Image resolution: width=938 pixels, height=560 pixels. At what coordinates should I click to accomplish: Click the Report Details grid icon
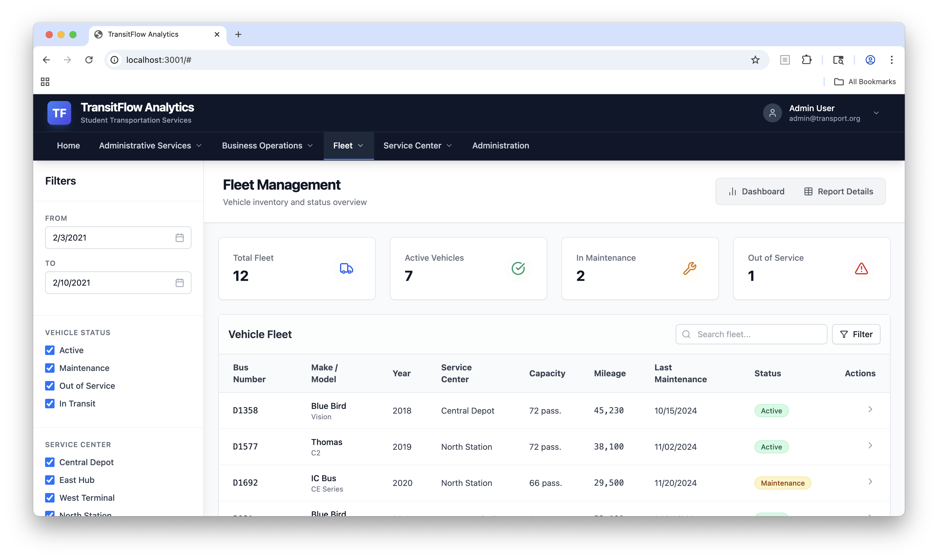(x=808, y=191)
